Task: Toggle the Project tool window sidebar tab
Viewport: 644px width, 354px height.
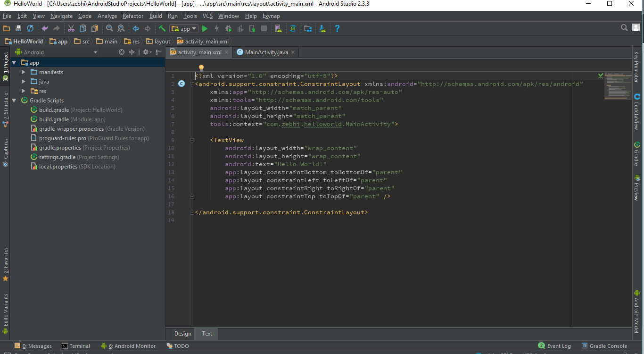Action: (6, 66)
